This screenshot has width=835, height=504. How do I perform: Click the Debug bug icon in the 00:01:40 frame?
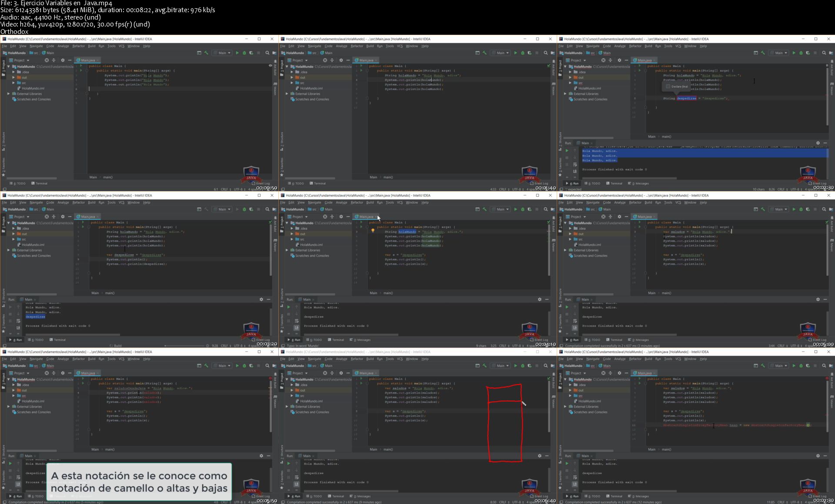tap(522, 53)
